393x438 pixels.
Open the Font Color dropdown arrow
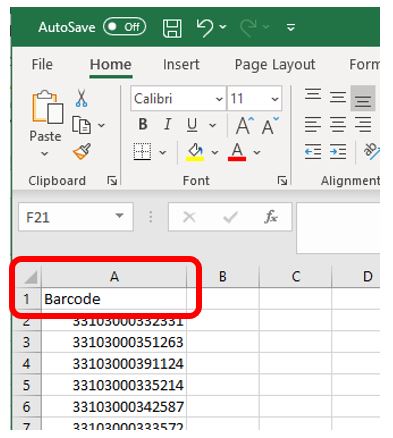coord(257,153)
